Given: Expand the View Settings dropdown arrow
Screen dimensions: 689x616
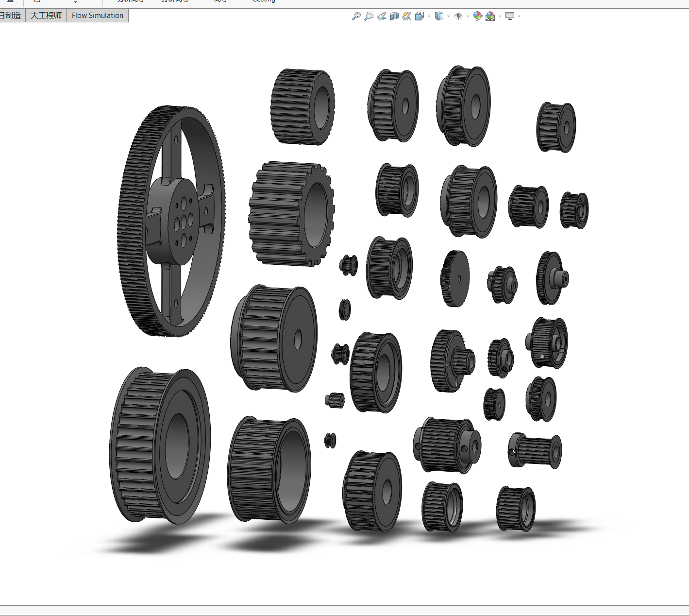Looking at the screenshot, I should pos(519,17).
